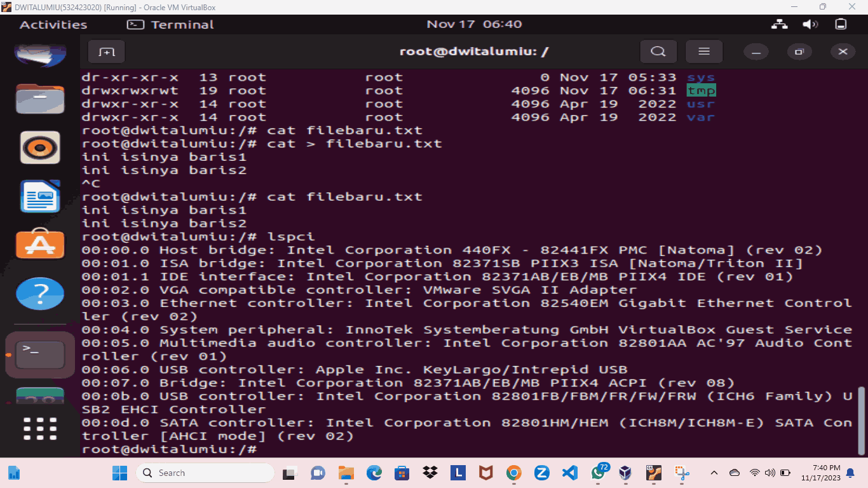Launch LibreOffice Writer from the dock
868x488 pixels.
pyautogui.click(x=40, y=196)
